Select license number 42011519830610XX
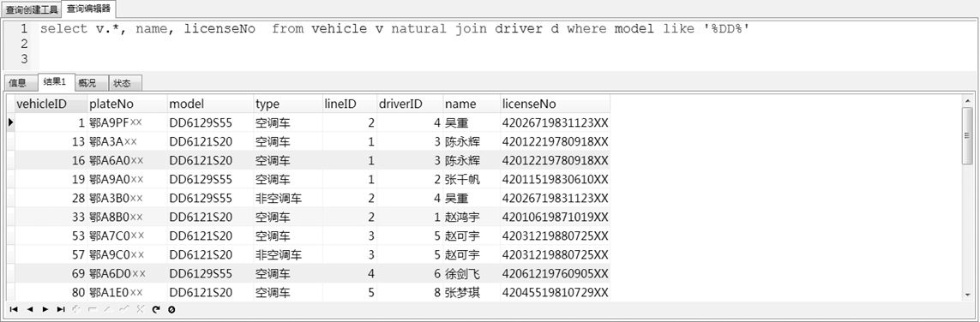Image resolution: width=980 pixels, height=322 pixels. click(555, 180)
